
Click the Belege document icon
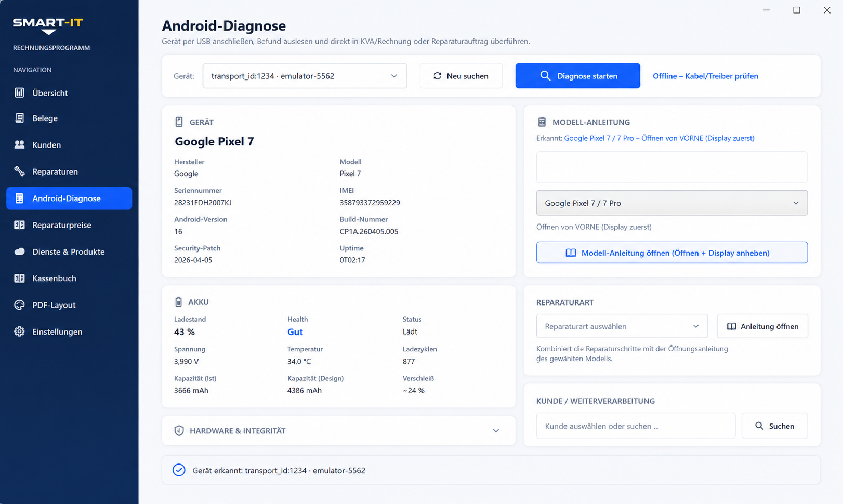19,118
